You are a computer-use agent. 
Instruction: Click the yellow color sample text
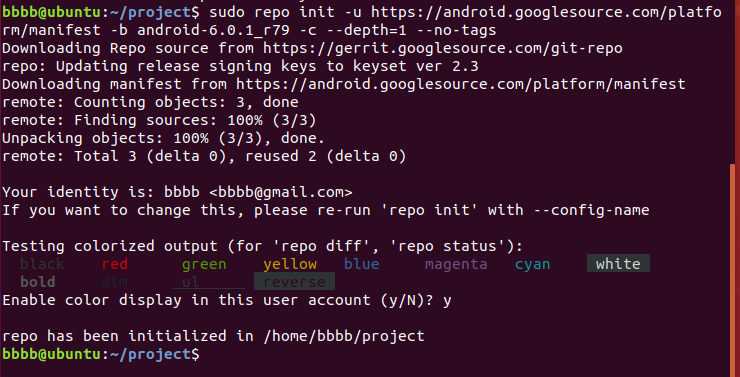(x=290, y=264)
